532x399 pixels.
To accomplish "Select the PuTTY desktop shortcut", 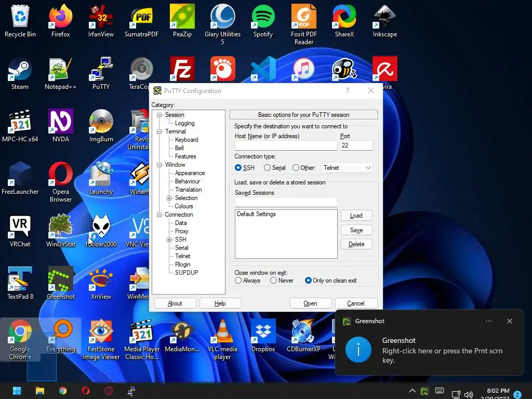I will click(x=101, y=73).
